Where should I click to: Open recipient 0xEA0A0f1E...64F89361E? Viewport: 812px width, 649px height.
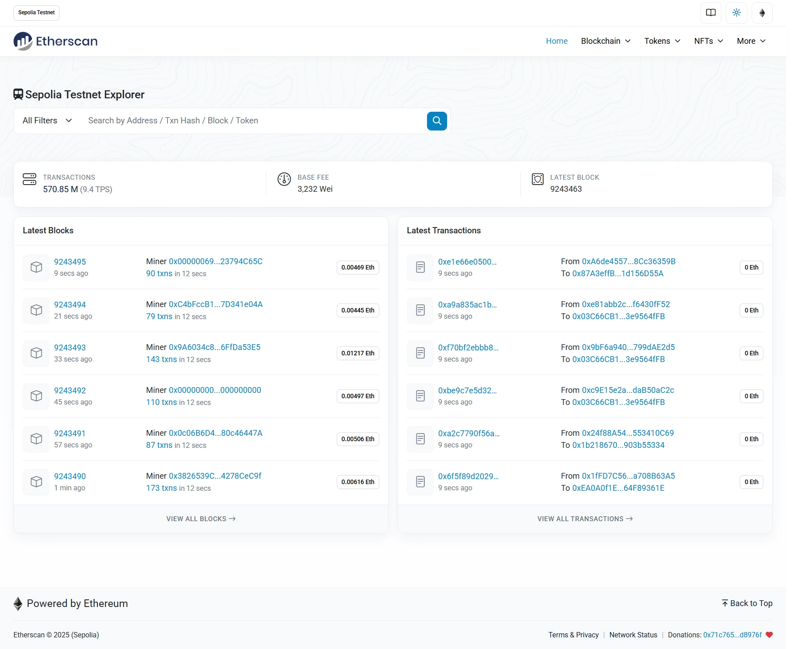pyautogui.click(x=619, y=488)
